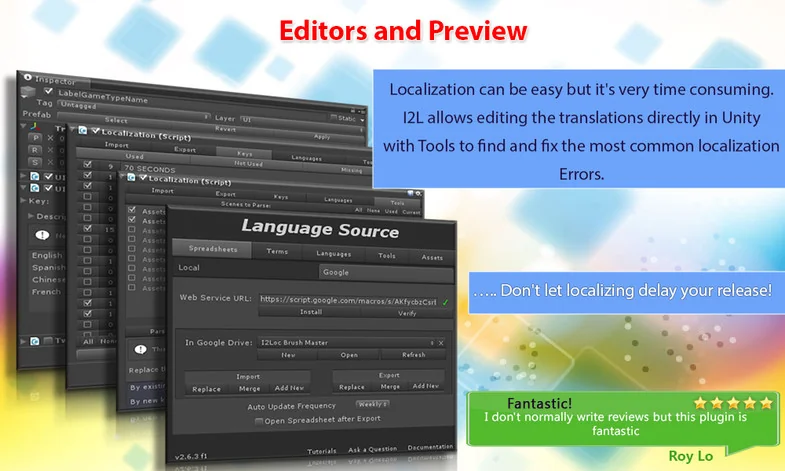
Task: Click the warning bubble icon above the English row
Action: [x=42, y=235]
